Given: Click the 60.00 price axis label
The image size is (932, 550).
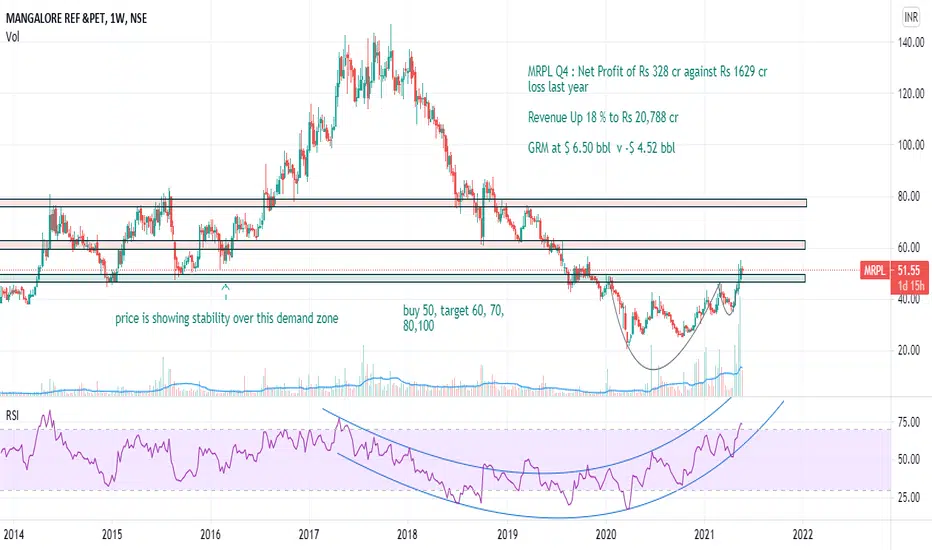Looking at the screenshot, I should pyautogui.click(x=909, y=247).
